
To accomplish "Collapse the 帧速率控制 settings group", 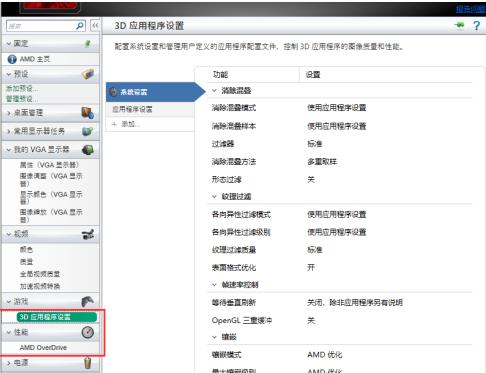I will tap(214, 285).
